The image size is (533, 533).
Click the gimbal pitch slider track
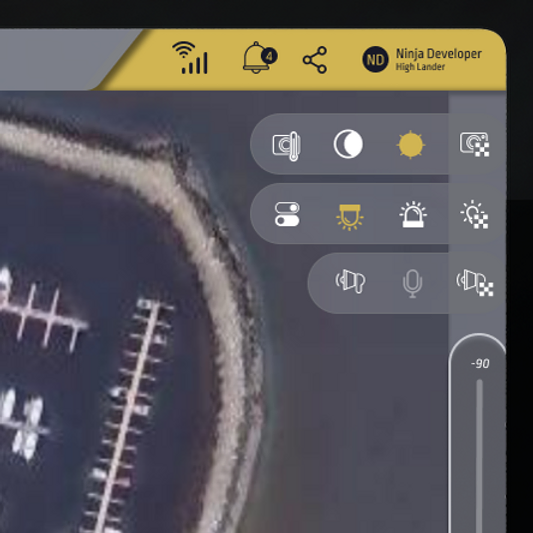(x=480, y=455)
